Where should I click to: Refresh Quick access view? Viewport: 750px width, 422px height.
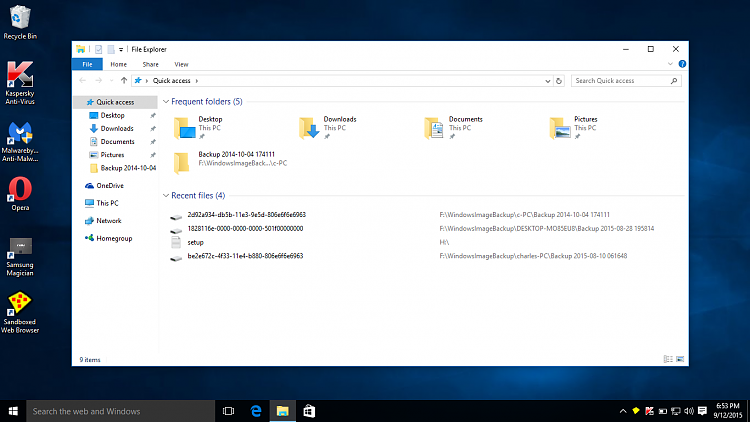[559, 81]
